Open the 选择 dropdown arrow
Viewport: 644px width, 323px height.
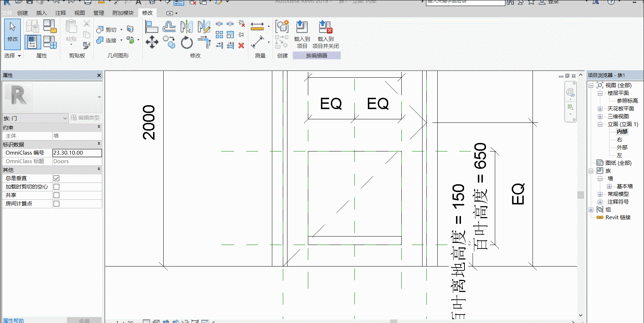coord(19,56)
